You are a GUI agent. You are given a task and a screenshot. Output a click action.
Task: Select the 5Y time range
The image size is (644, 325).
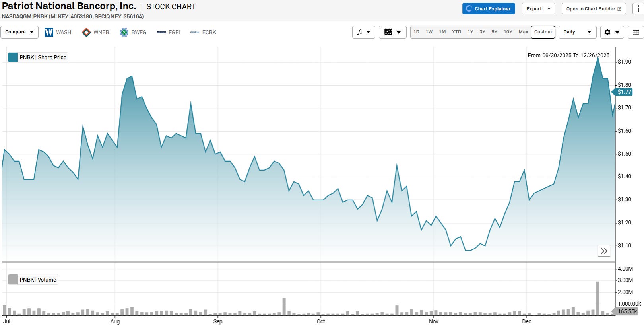coord(495,32)
